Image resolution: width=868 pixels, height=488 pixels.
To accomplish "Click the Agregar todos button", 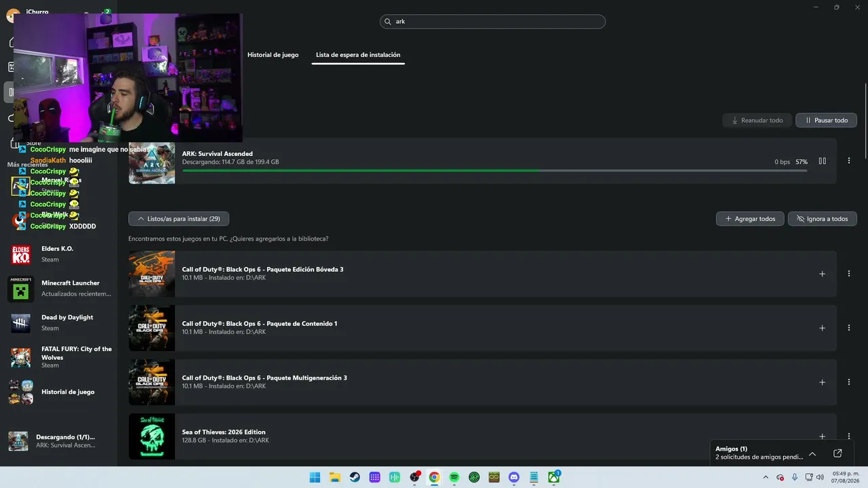I will pyautogui.click(x=750, y=219).
